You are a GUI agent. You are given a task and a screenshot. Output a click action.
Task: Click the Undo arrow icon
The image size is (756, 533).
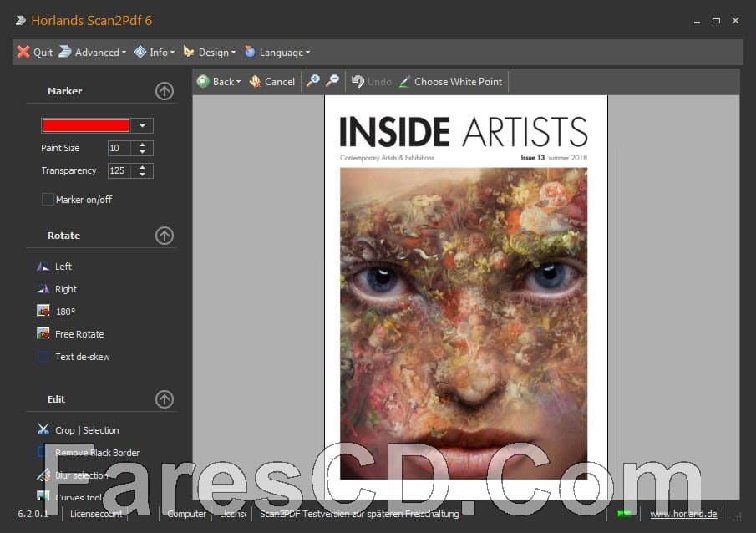(358, 81)
